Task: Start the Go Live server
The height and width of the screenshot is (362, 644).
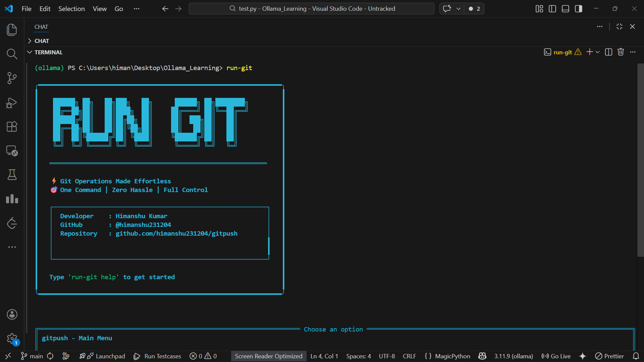Action: coord(556,356)
